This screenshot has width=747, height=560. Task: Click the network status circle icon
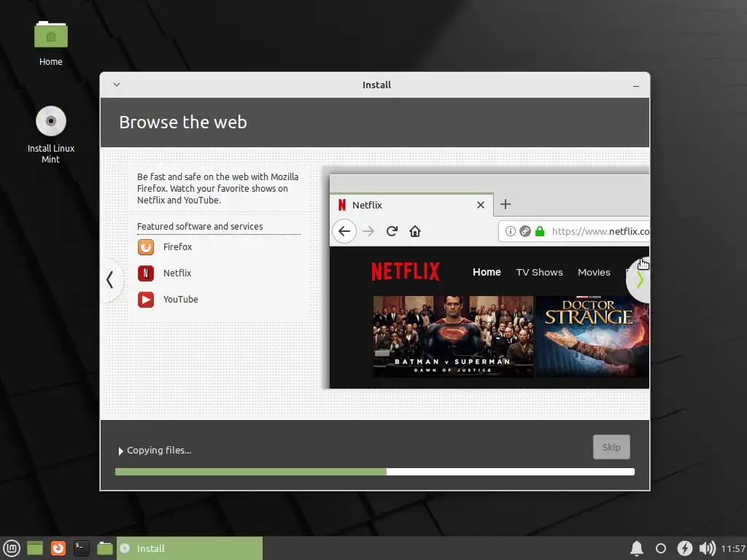tap(661, 548)
